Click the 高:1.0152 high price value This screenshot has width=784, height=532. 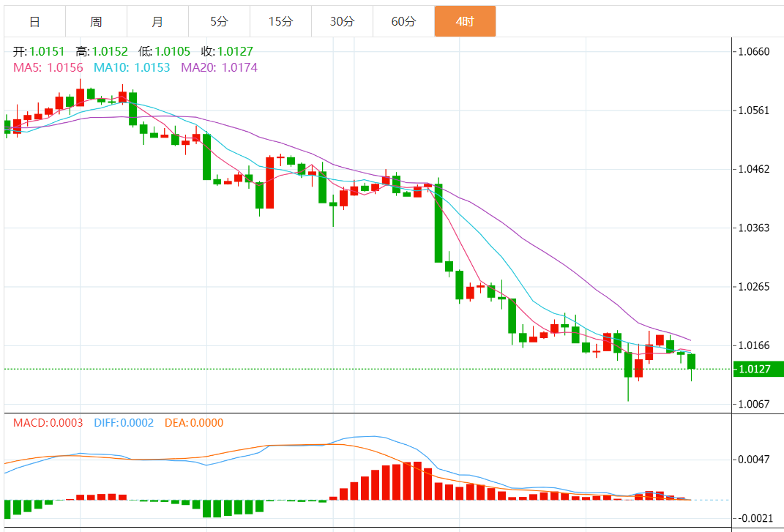point(102,51)
